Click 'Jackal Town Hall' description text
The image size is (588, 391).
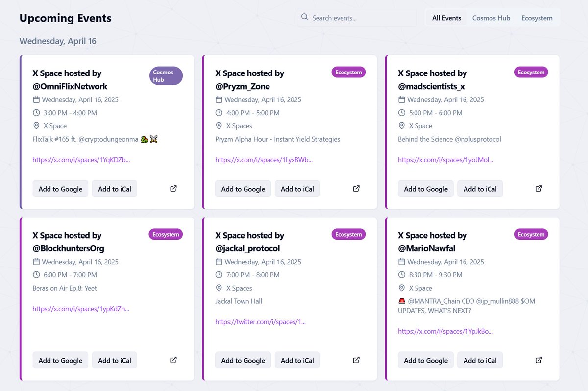[239, 301]
